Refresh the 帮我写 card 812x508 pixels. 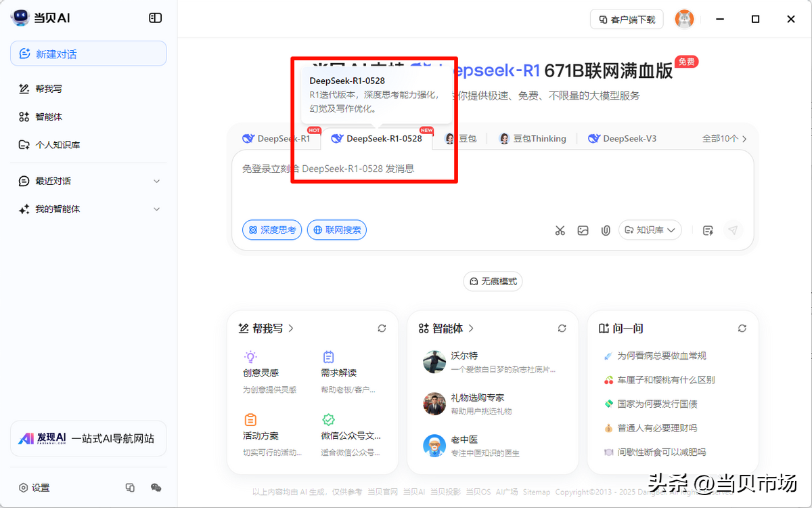click(382, 329)
